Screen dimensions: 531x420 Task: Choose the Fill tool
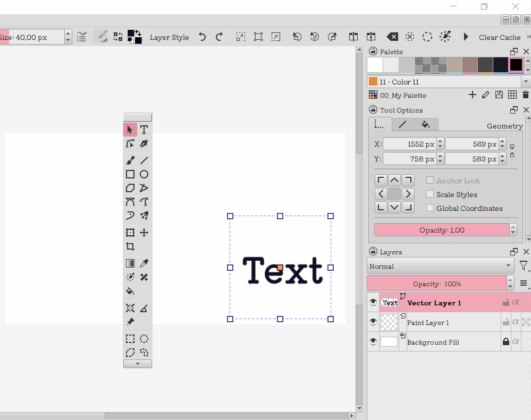click(x=130, y=290)
